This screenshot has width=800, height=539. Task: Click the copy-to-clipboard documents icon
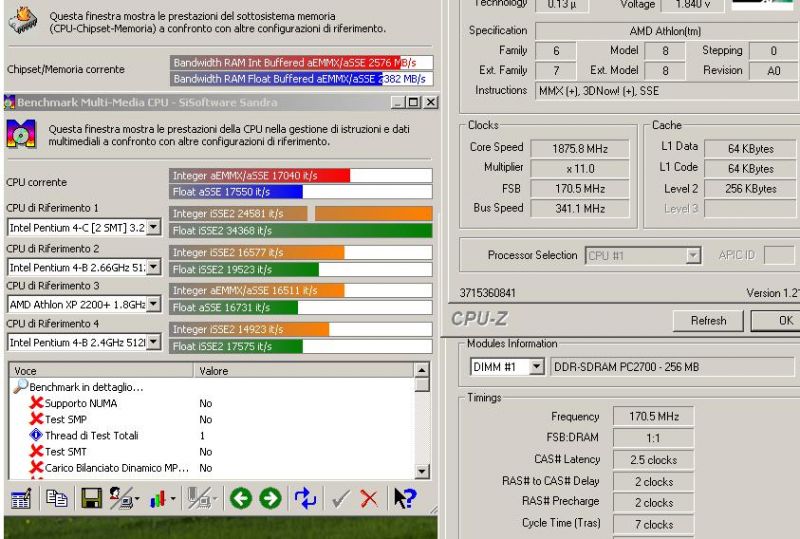coord(57,498)
